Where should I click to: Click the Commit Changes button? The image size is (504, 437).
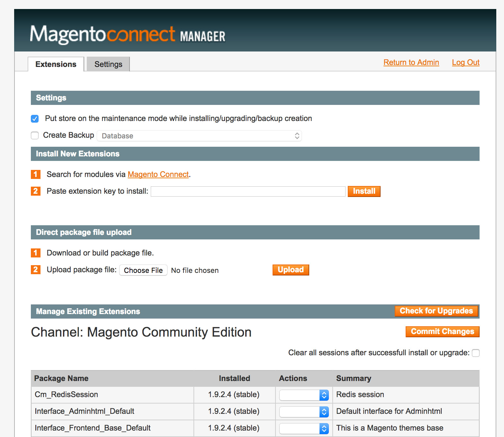click(443, 332)
